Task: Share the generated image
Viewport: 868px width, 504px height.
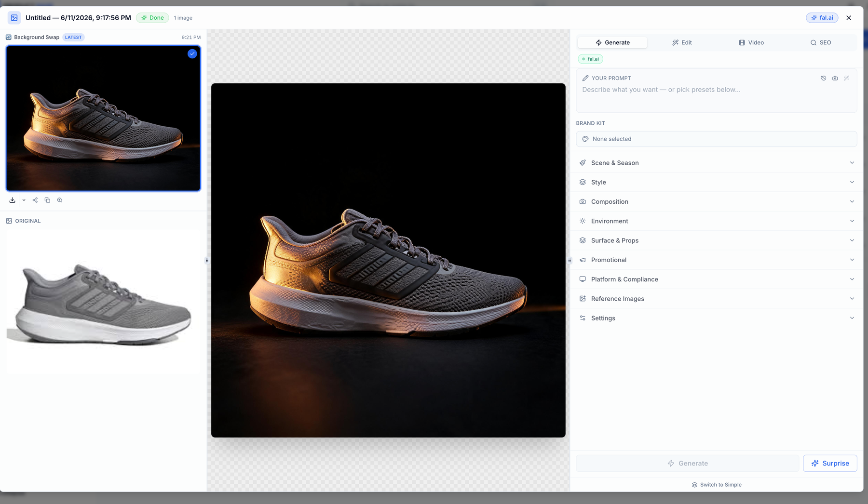Action: pyautogui.click(x=35, y=200)
